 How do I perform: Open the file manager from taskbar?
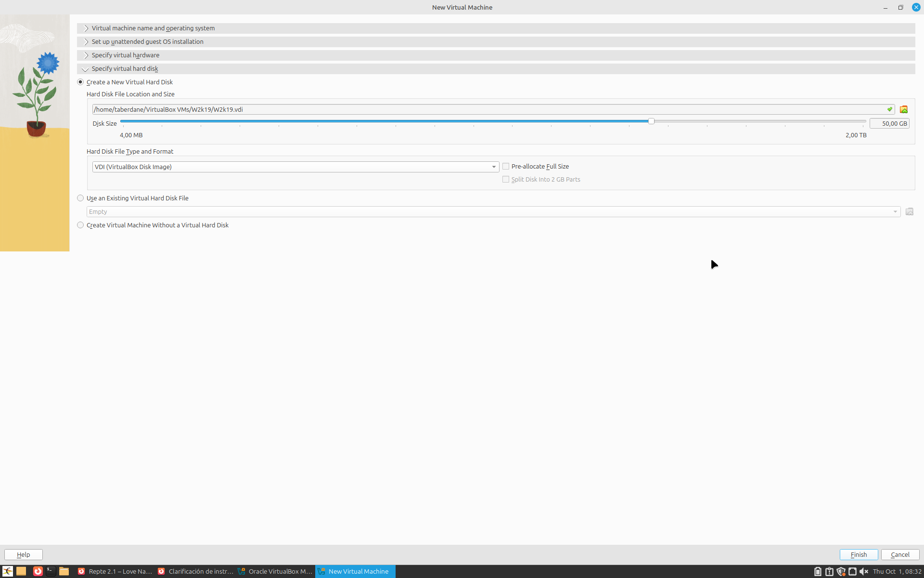click(x=64, y=571)
